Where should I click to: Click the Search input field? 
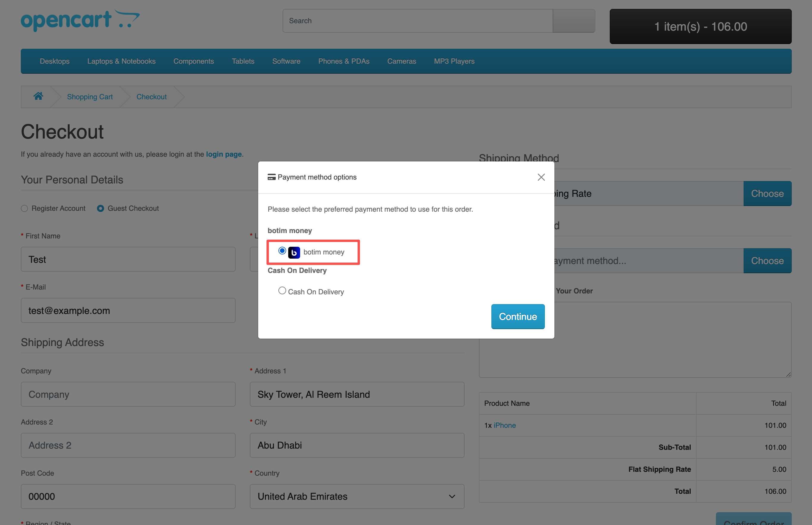(417, 21)
